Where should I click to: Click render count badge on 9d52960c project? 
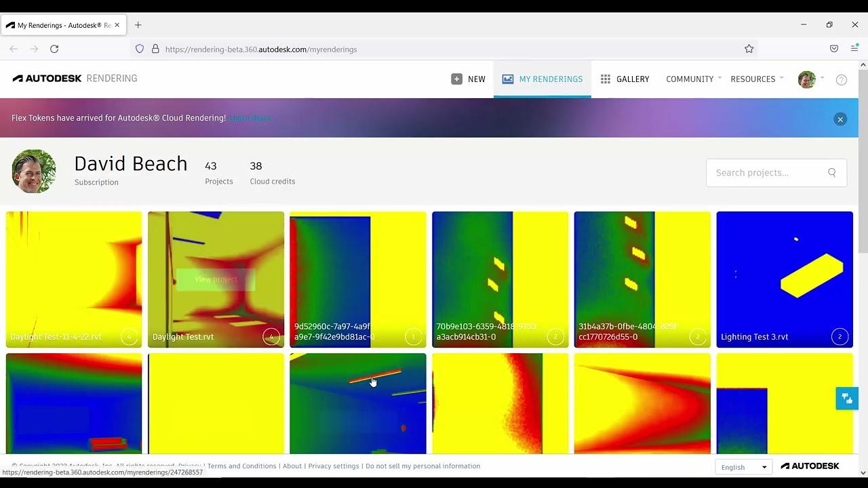[x=413, y=337]
